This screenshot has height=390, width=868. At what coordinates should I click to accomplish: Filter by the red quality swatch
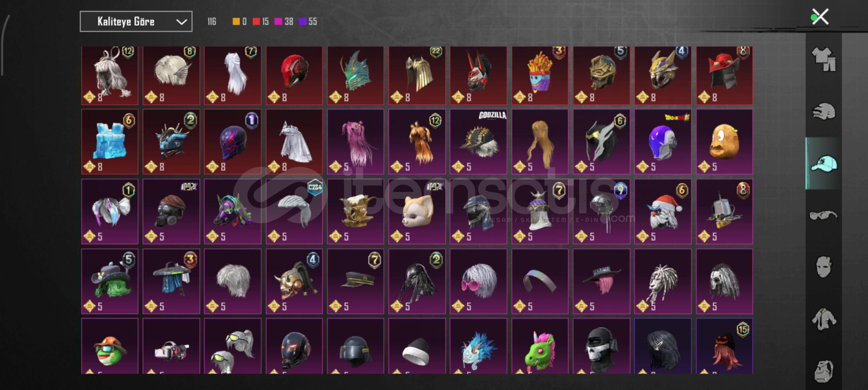coord(256,22)
